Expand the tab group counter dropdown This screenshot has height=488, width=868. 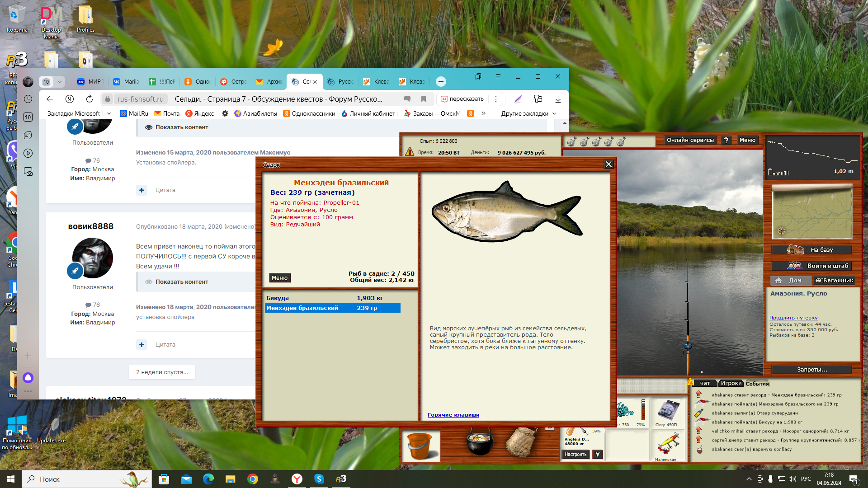(59, 82)
